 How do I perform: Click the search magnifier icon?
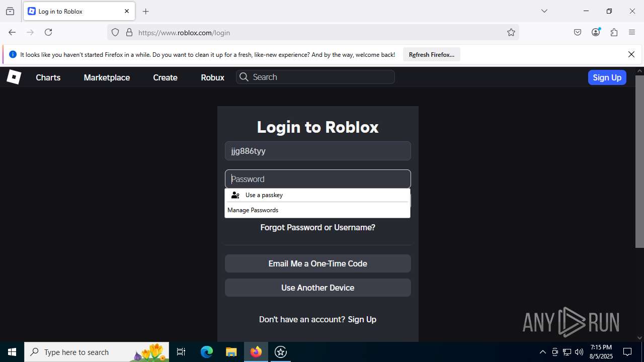click(244, 77)
